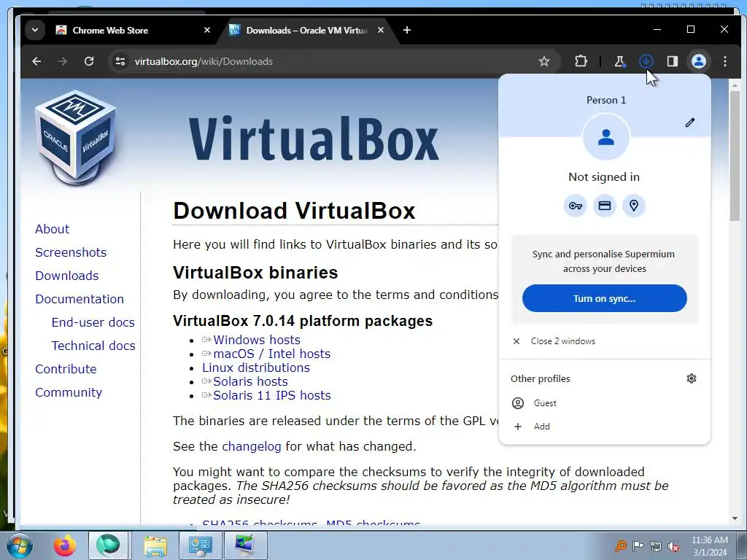Download the Windows hosts package

257,340
